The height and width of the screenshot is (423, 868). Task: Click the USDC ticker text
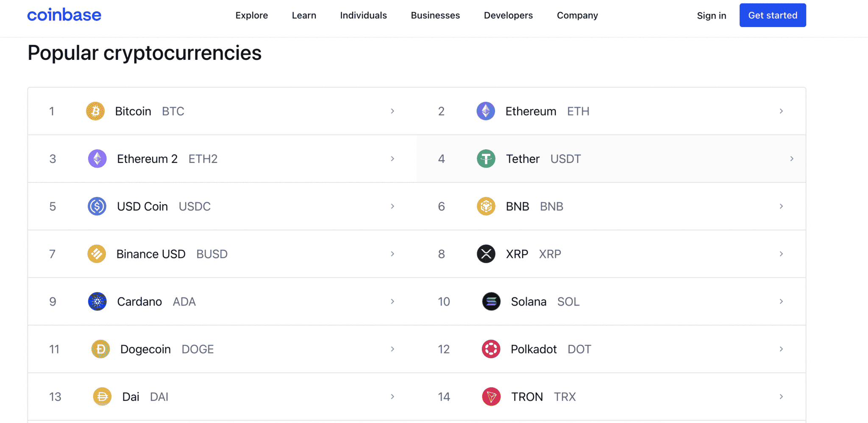(x=195, y=206)
